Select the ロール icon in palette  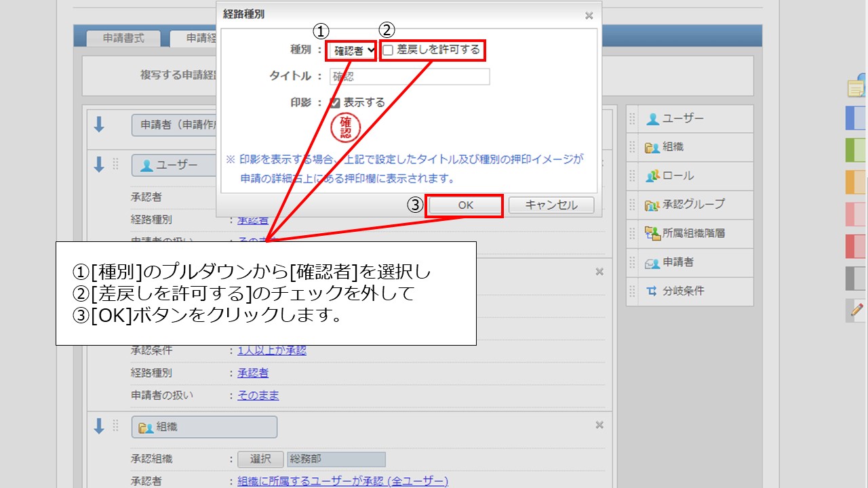point(653,176)
